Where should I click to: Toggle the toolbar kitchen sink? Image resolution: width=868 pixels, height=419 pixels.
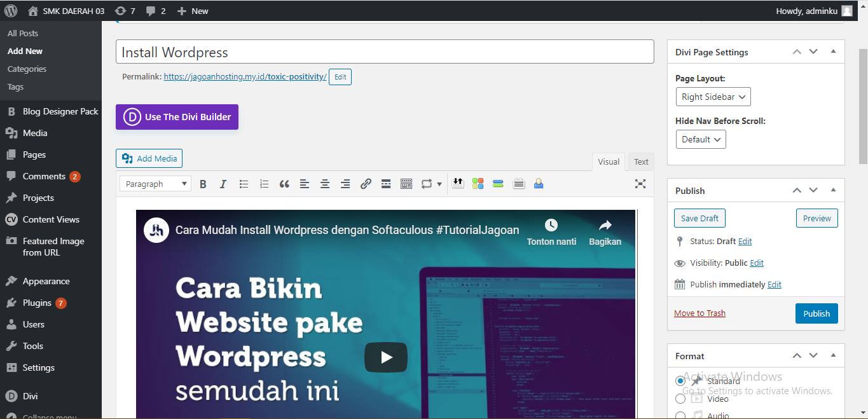[x=406, y=184]
